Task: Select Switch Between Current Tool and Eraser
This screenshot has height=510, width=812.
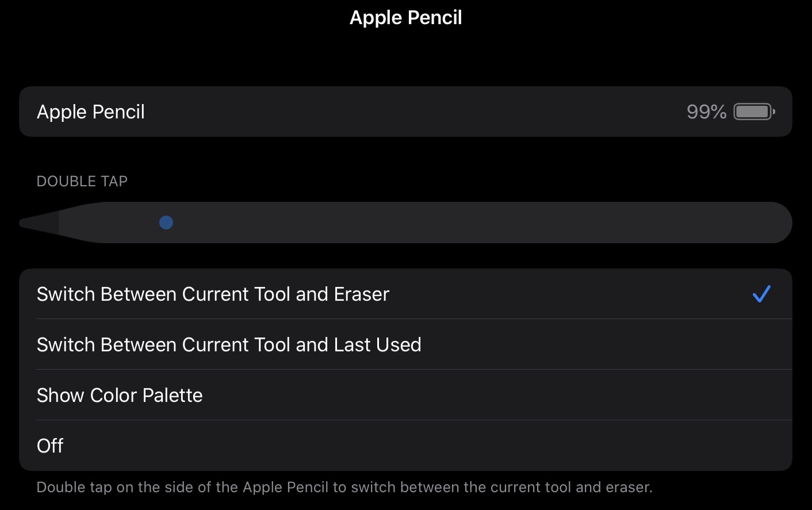Action: (x=213, y=294)
